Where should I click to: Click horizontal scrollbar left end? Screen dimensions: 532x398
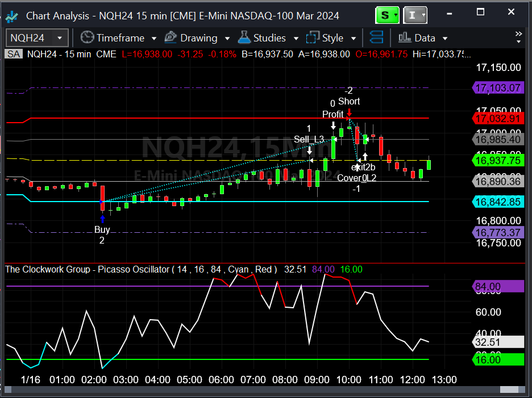(8, 389)
